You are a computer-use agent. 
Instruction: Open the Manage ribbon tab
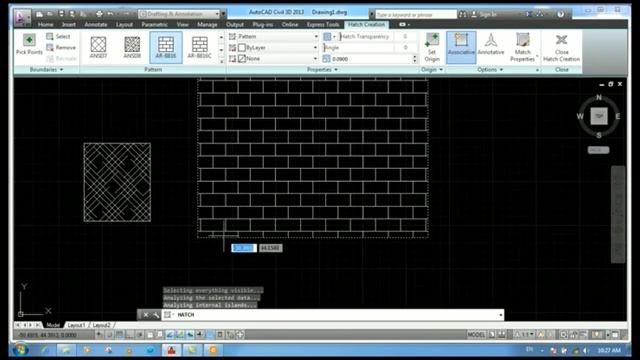(x=207, y=24)
